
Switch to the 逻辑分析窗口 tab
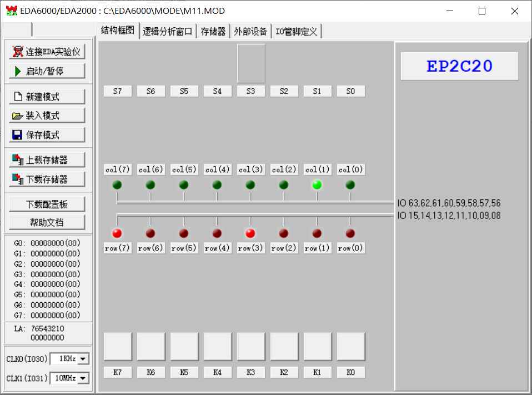[x=167, y=32]
